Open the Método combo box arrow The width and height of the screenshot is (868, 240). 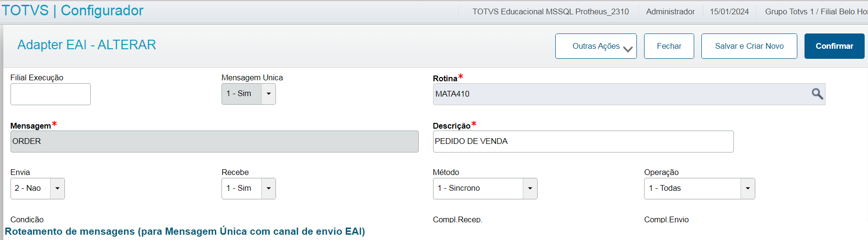point(530,188)
